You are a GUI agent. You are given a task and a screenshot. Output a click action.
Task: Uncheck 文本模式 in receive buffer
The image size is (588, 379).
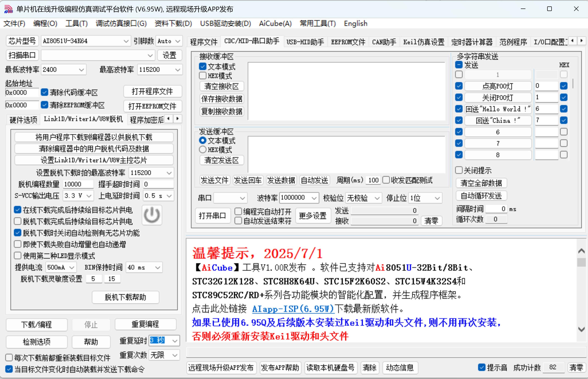pos(202,66)
